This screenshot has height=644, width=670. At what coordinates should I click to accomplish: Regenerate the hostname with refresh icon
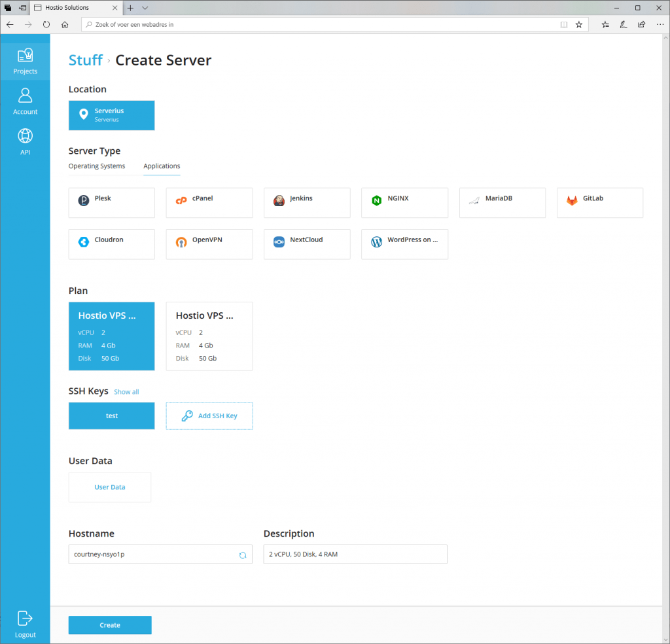(x=243, y=555)
